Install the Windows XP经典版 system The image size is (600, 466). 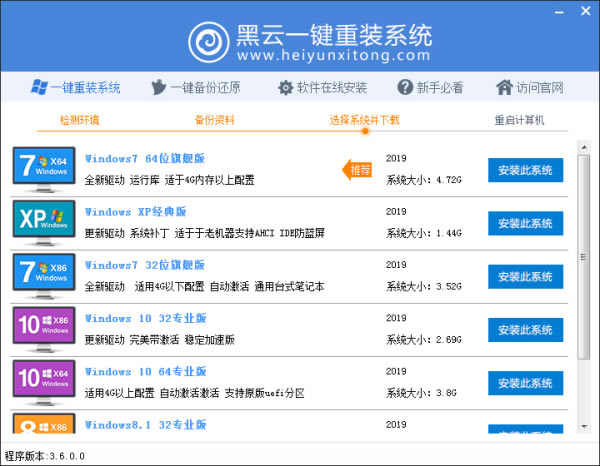(x=525, y=223)
